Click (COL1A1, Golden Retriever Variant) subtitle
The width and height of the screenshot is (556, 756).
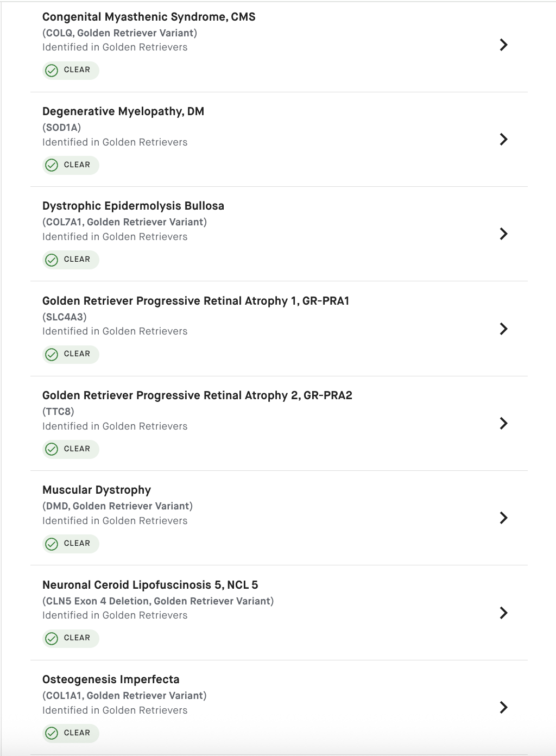124,696
